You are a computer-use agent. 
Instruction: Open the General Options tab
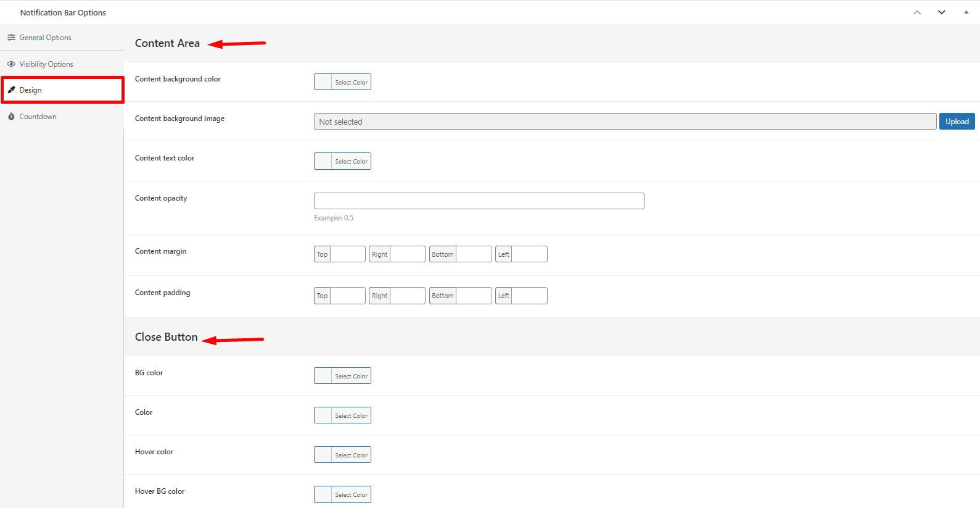point(45,38)
